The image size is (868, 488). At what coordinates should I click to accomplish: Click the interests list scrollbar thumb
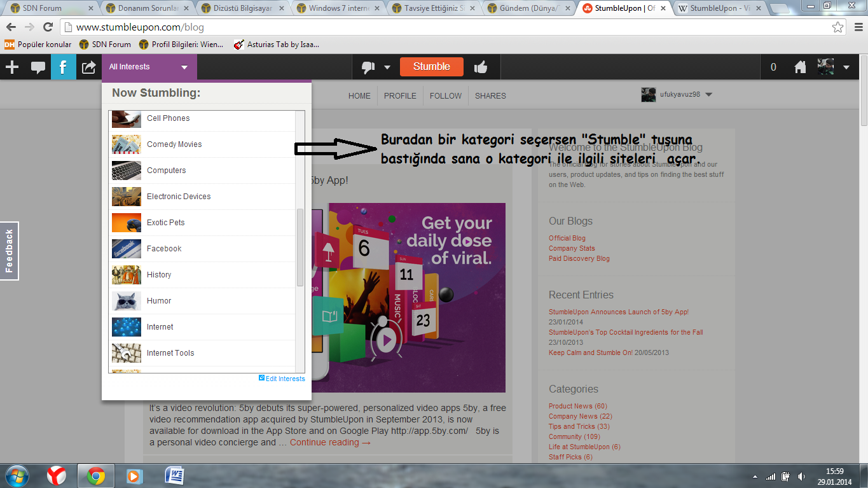coord(300,247)
